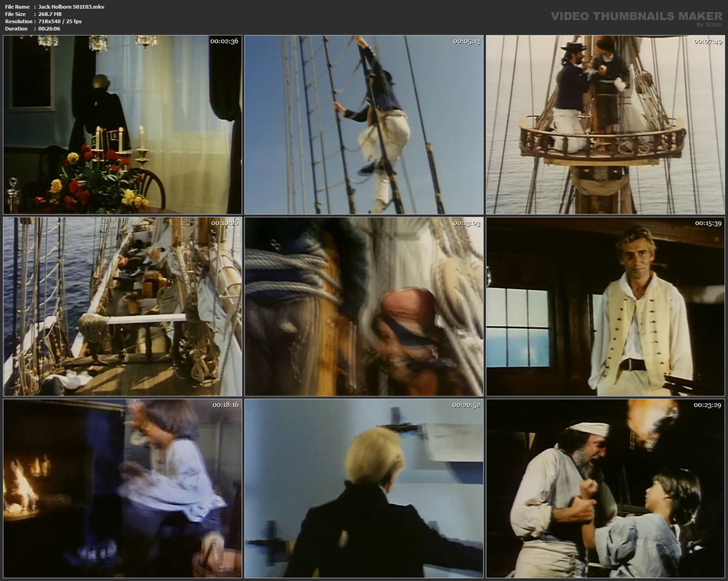Select the thumbnail at 00:15:39

tap(605, 306)
